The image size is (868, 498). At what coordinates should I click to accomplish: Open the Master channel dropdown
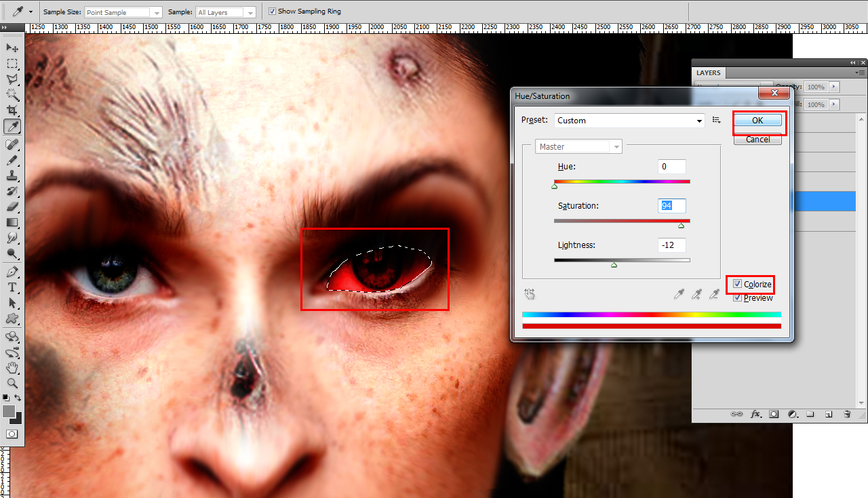tap(579, 146)
